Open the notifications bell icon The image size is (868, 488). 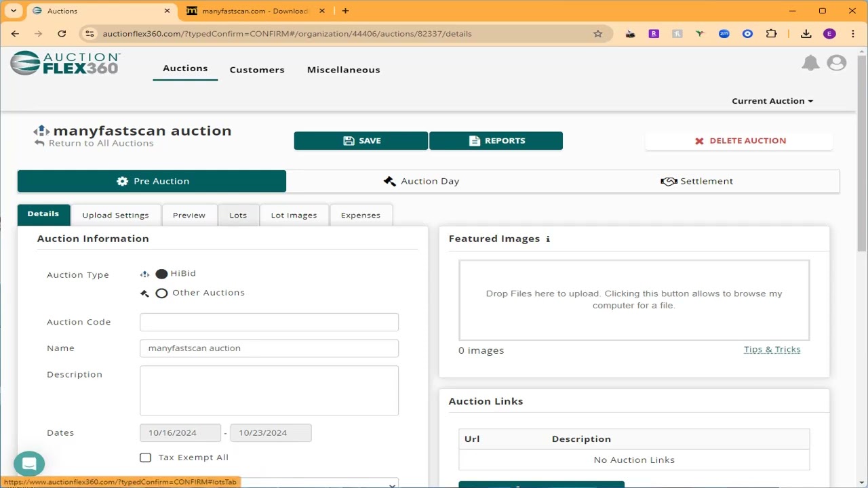click(x=810, y=63)
